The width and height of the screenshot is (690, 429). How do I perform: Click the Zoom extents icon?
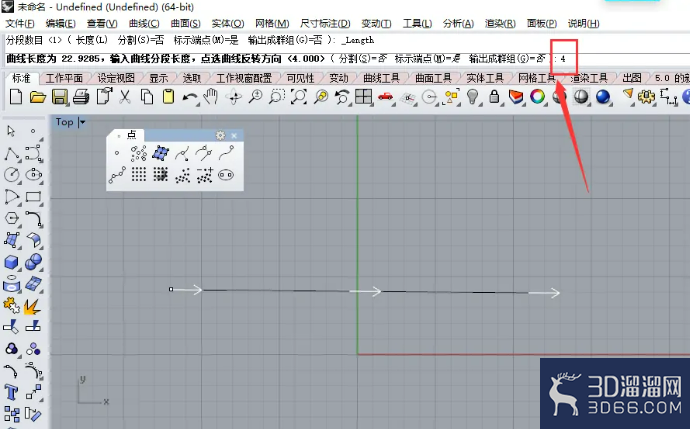point(299,97)
